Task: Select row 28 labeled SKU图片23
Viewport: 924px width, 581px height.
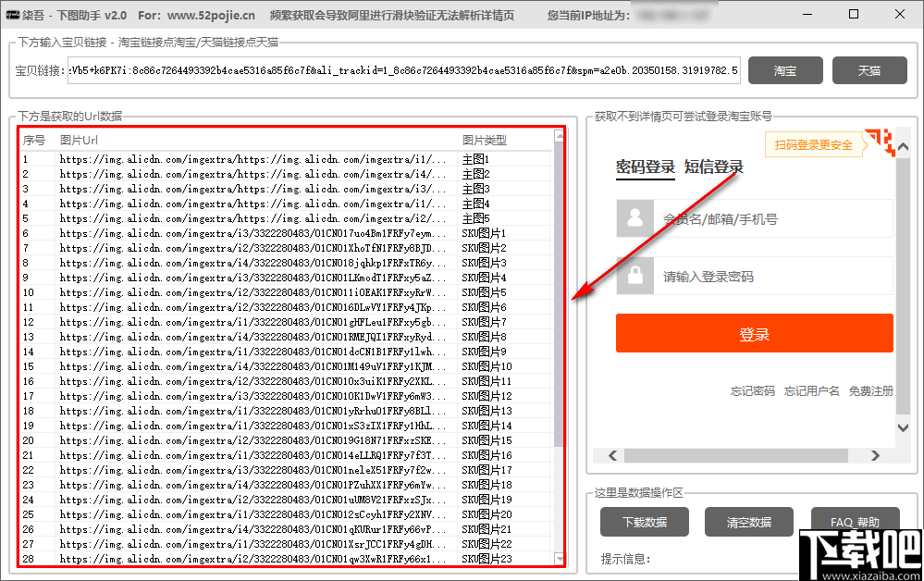Action: pos(287,559)
